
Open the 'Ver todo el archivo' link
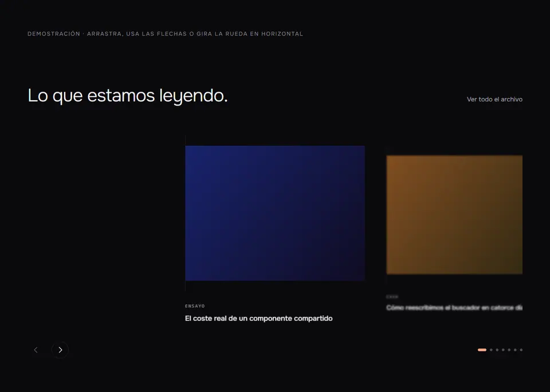(494, 99)
